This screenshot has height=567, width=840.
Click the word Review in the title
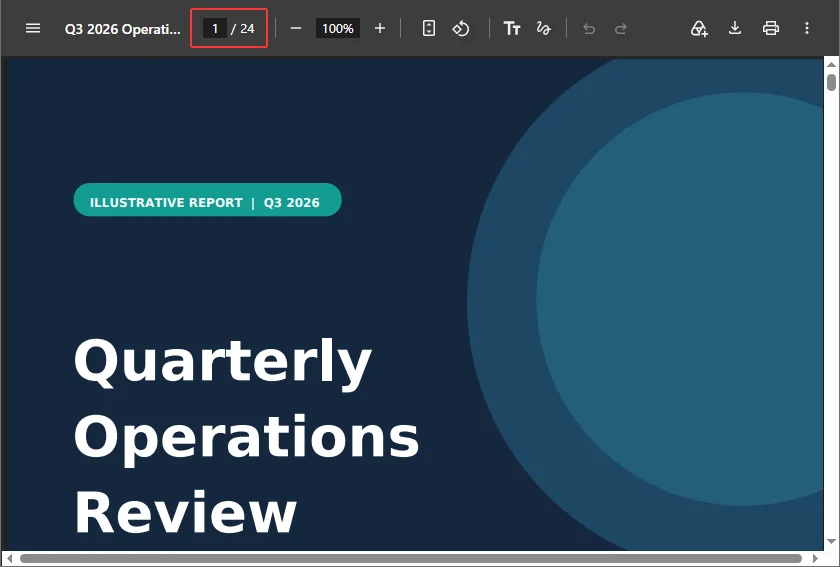185,512
